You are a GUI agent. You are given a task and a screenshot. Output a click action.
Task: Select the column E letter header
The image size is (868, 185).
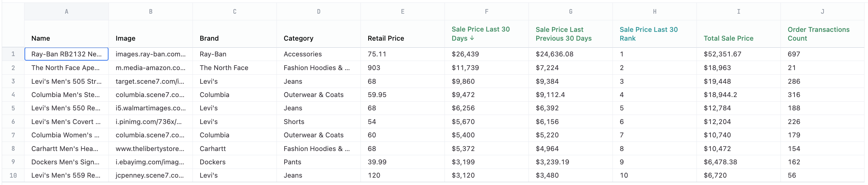402,12
